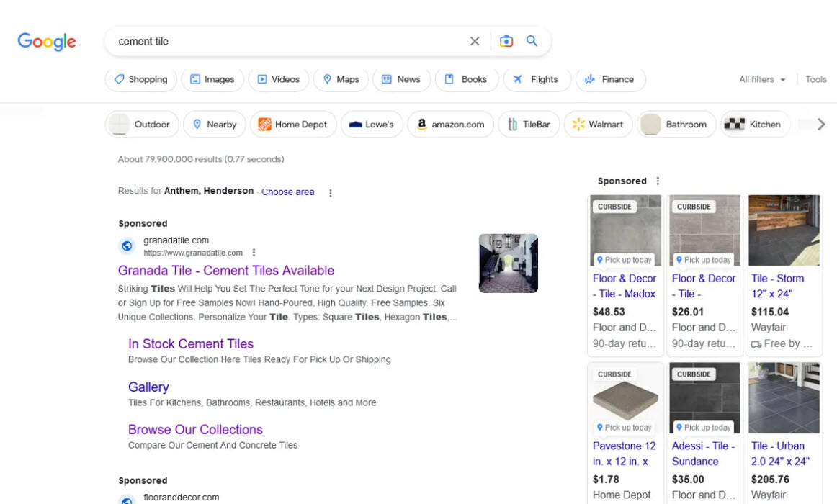Click the $48.53 price text
The image size is (837, 504).
click(609, 312)
